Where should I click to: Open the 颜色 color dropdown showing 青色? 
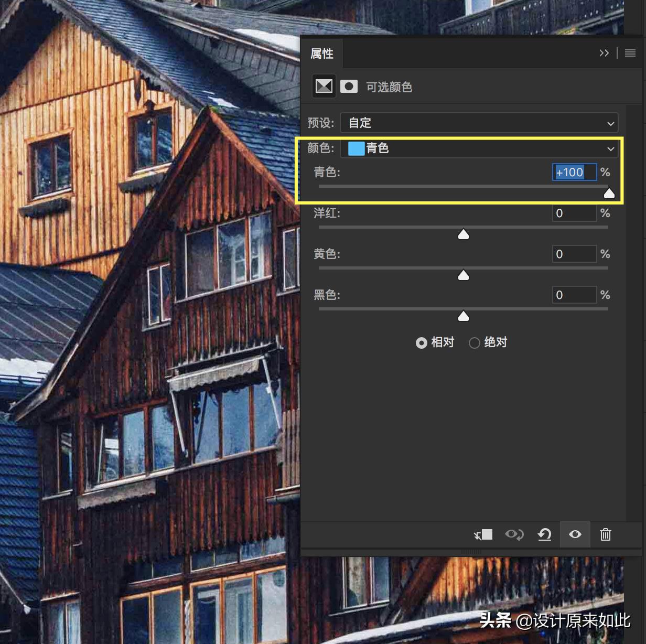[479, 148]
